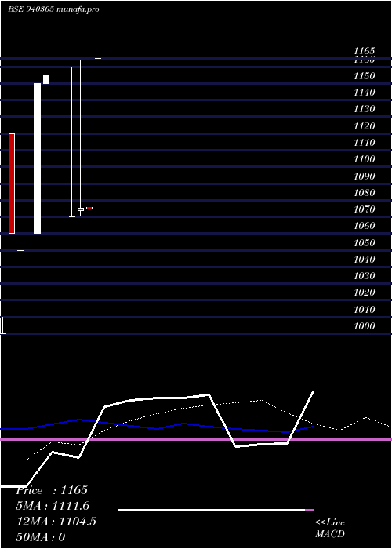The height and width of the screenshot is (549, 392).
Task: Click the 1000 price axis label
Action: pyautogui.click(x=364, y=326)
